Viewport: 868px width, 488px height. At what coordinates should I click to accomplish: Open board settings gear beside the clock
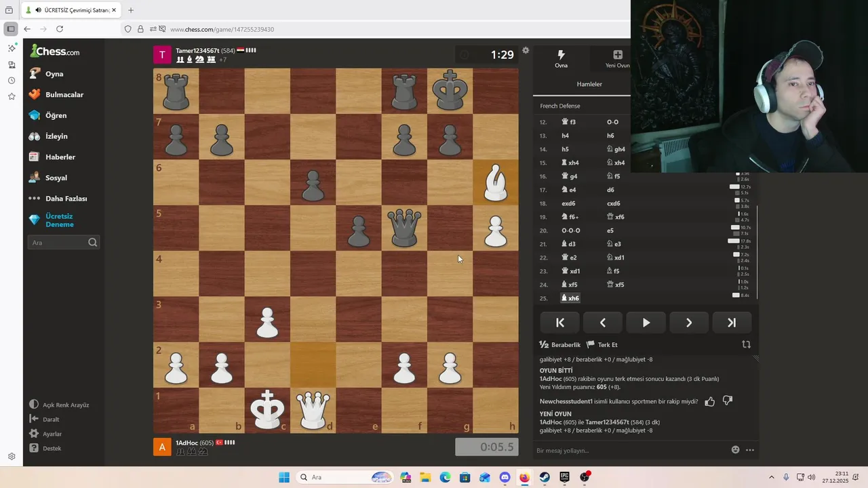tap(526, 50)
